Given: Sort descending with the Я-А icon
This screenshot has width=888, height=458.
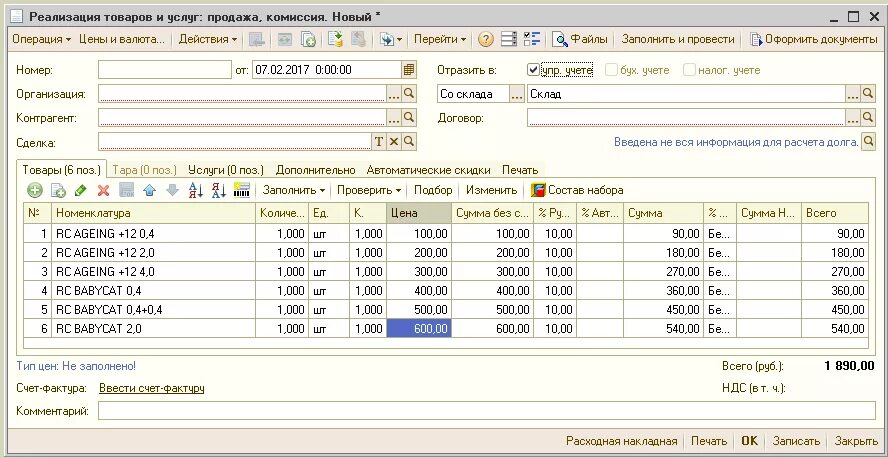Looking at the screenshot, I should [219, 190].
